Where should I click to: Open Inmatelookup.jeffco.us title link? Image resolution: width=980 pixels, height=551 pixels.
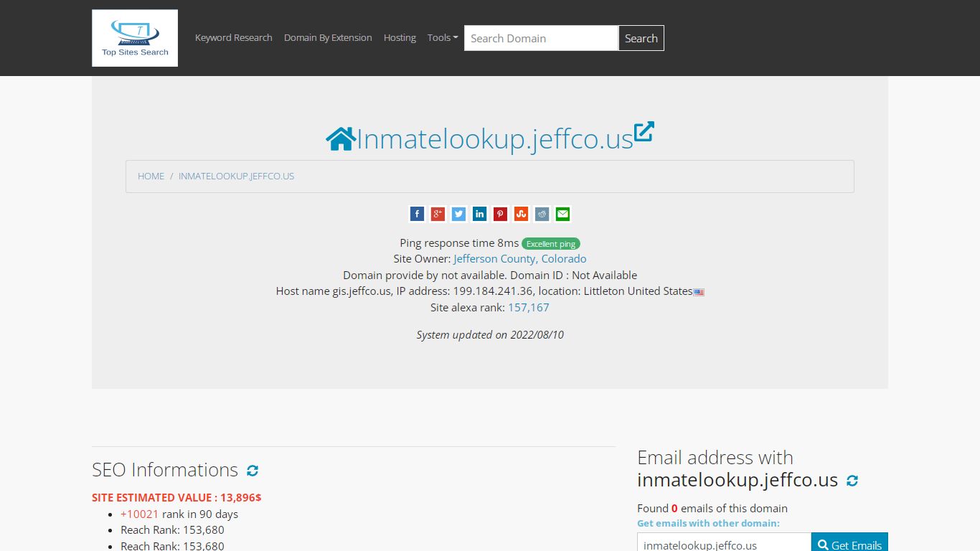[495, 138]
